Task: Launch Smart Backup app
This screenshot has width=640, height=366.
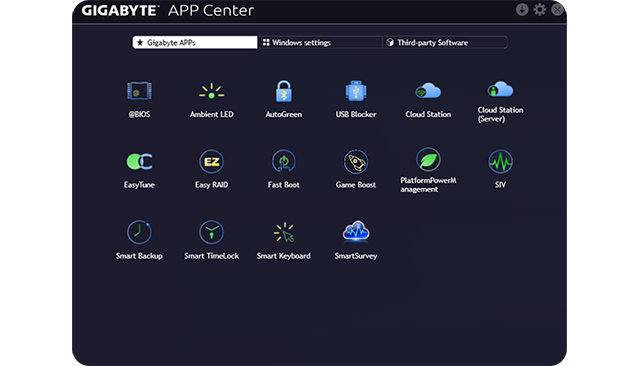Action: point(139,232)
